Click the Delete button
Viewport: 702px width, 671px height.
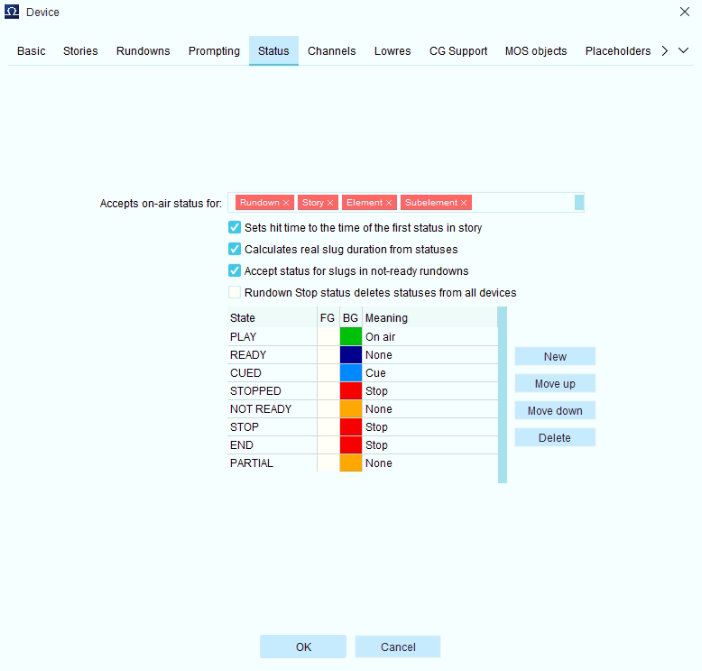point(555,438)
